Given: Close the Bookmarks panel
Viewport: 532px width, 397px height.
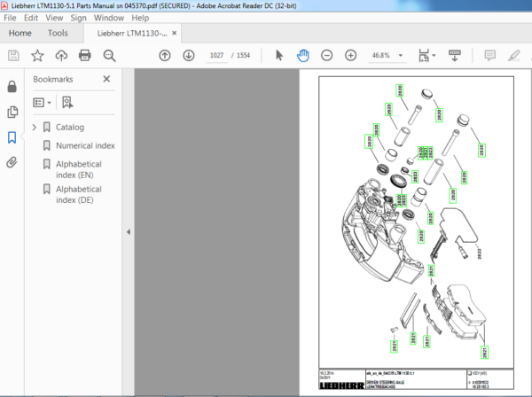Looking at the screenshot, I should point(106,79).
